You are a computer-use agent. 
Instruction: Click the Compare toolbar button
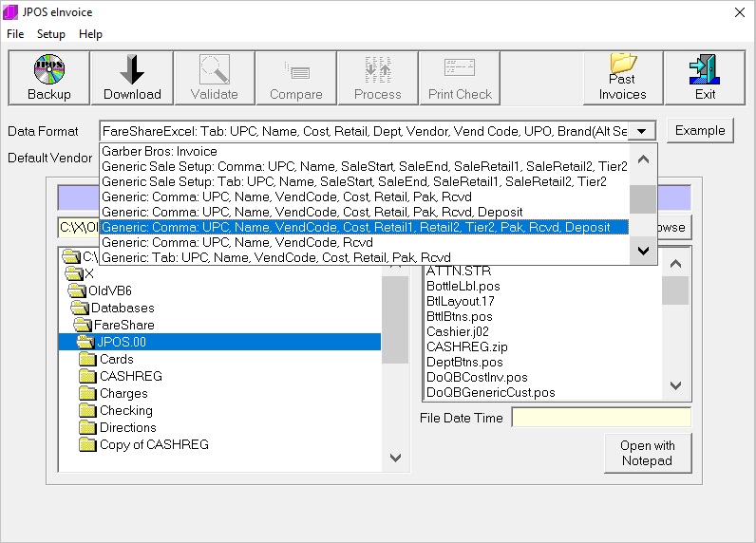[x=296, y=78]
